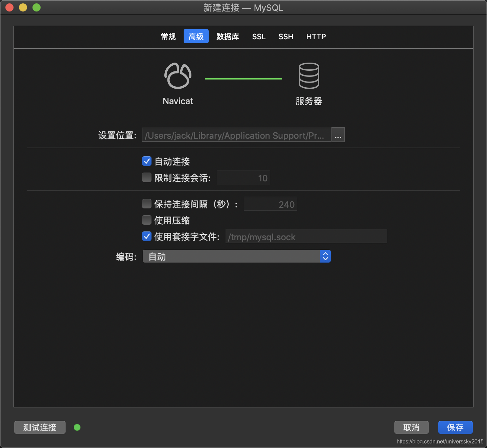
Task: Enable the 使用压缩 checkbox
Action: (x=146, y=220)
